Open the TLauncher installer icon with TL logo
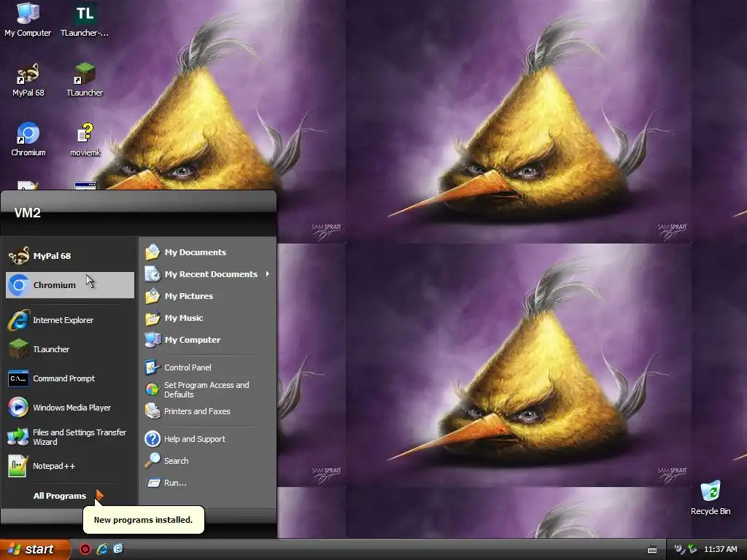 pyautogui.click(x=85, y=19)
